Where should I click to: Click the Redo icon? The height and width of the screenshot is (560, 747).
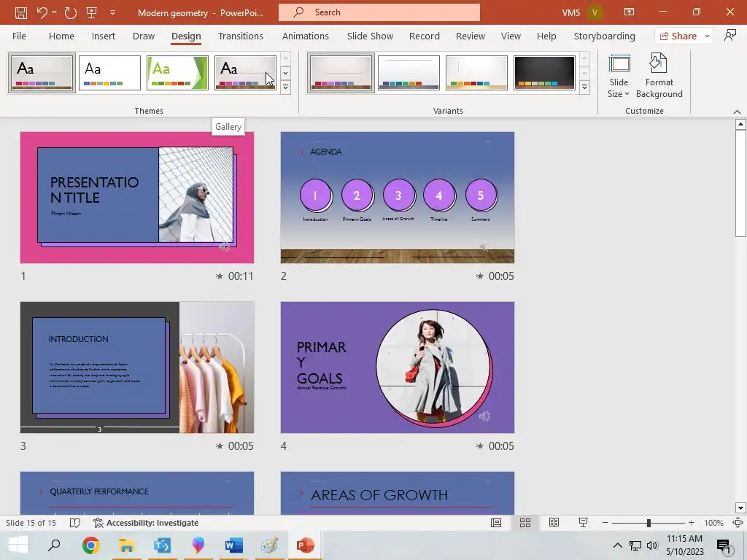71,12
